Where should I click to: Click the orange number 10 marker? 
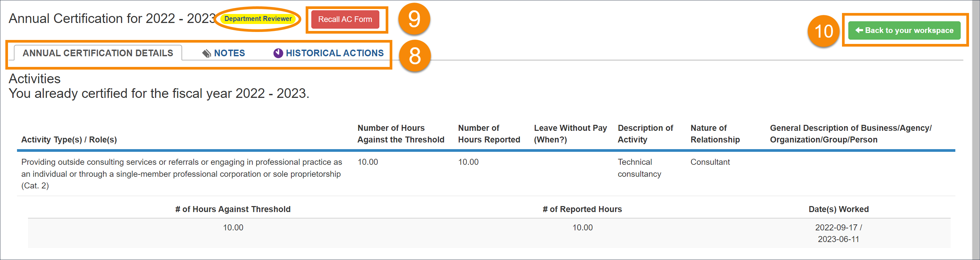click(x=824, y=31)
